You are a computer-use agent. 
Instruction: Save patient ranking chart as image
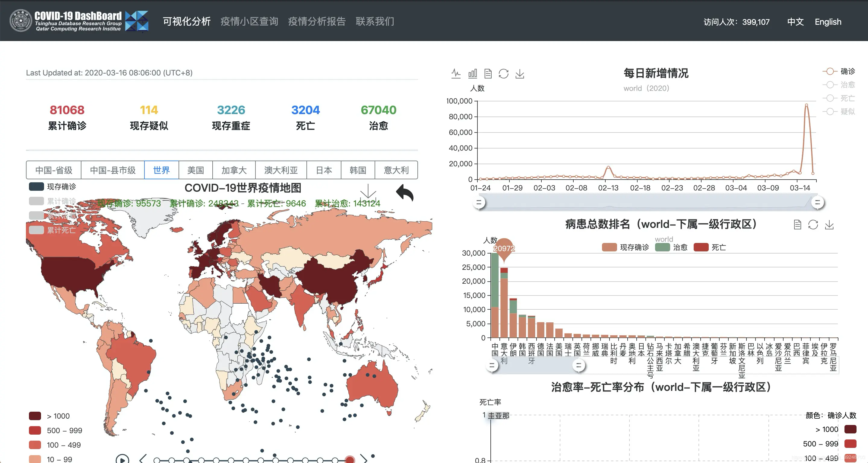click(x=829, y=225)
